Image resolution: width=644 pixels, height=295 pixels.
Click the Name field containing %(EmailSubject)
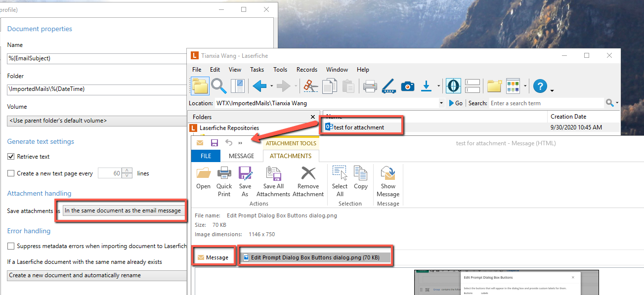97,58
